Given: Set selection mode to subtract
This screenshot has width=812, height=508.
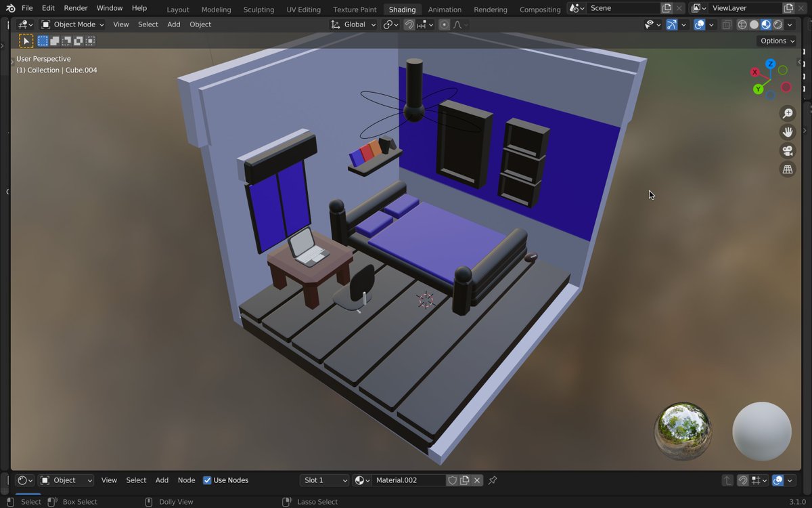Looking at the screenshot, I should (66, 41).
